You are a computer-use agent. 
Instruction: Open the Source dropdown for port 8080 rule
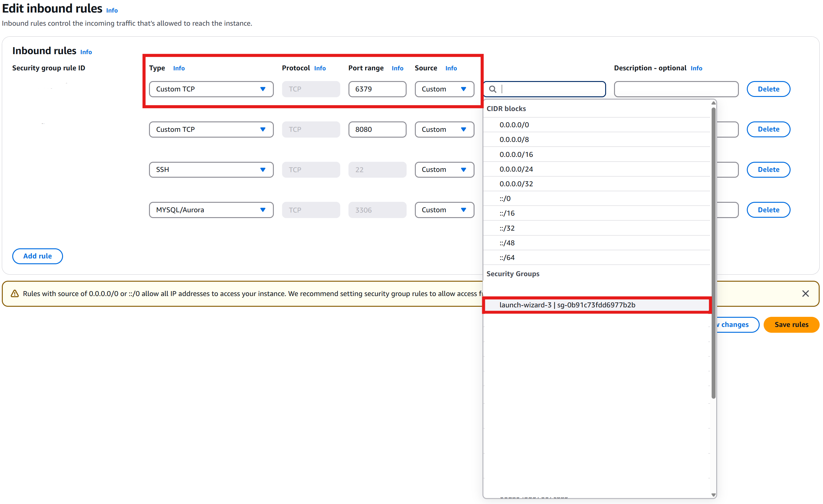[444, 129]
